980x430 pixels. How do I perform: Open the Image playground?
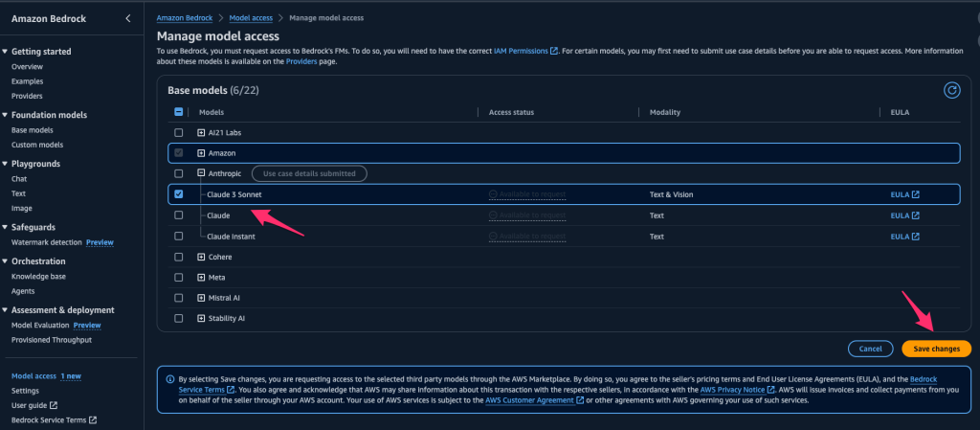point(22,208)
